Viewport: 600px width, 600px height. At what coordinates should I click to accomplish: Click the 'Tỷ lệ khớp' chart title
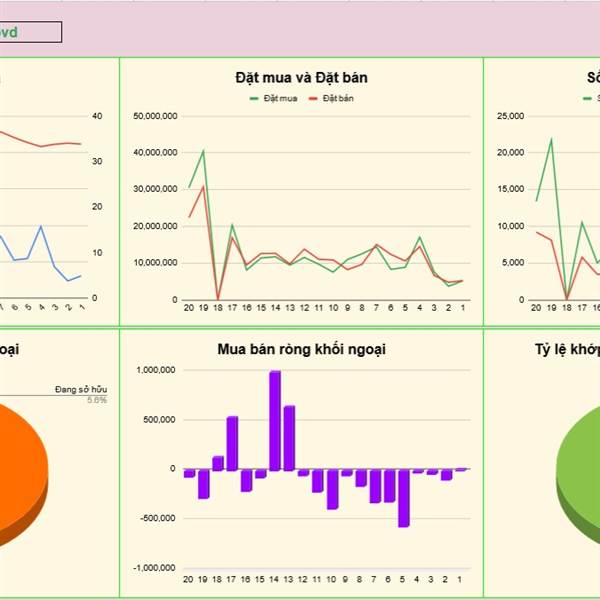pos(567,349)
